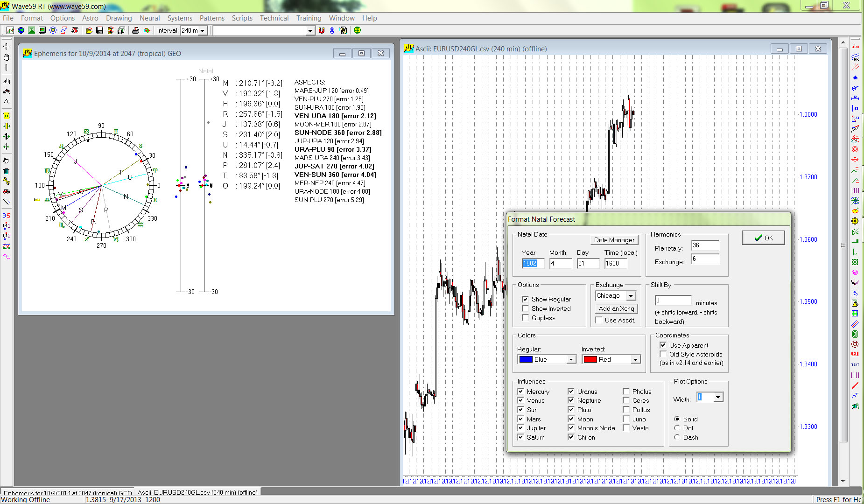This screenshot has height=504, width=864.
Task: Click the red magnet icon in toolbar
Action: click(321, 30)
